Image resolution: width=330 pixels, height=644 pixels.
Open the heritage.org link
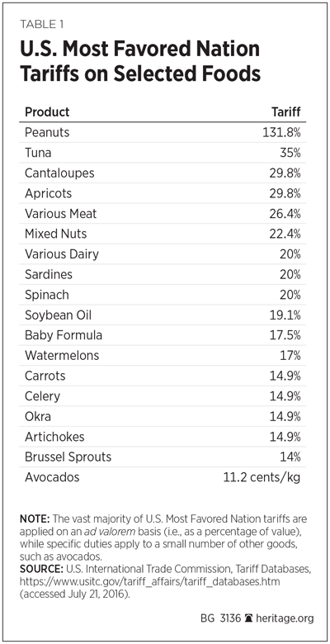tap(283, 618)
